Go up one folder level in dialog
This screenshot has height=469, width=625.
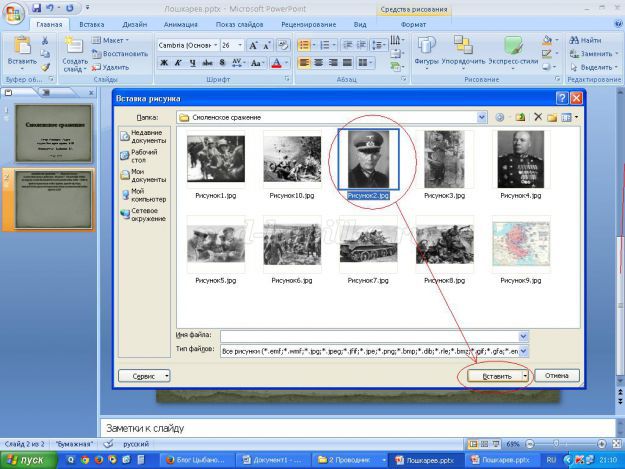coord(520,117)
